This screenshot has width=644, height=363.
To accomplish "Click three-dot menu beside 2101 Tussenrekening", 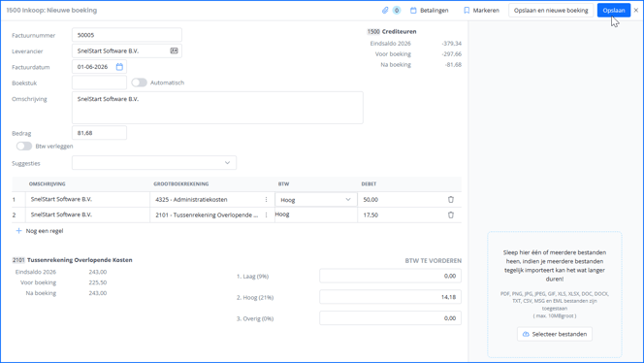I will tap(266, 215).
